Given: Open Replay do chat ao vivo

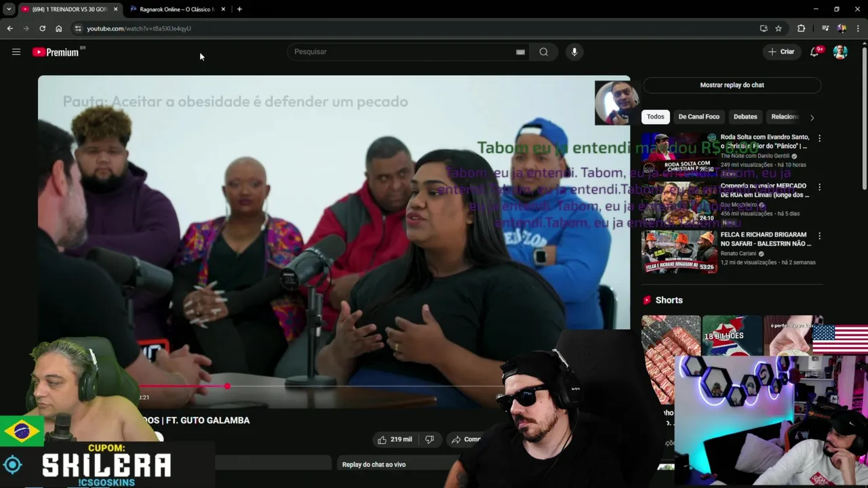Looking at the screenshot, I should [374, 464].
